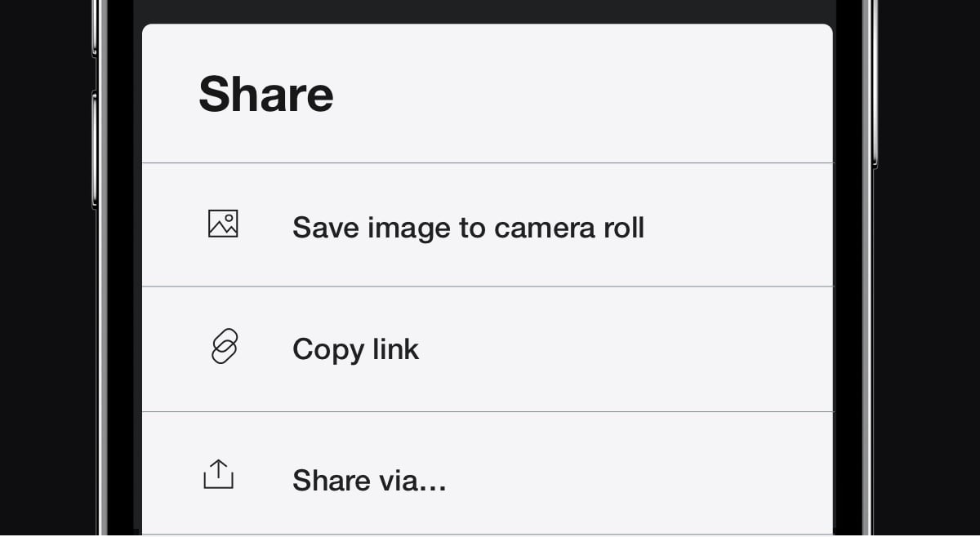Tap the upload-style share icon at the bottom
Screen dimensions: 980x537
(218, 474)
